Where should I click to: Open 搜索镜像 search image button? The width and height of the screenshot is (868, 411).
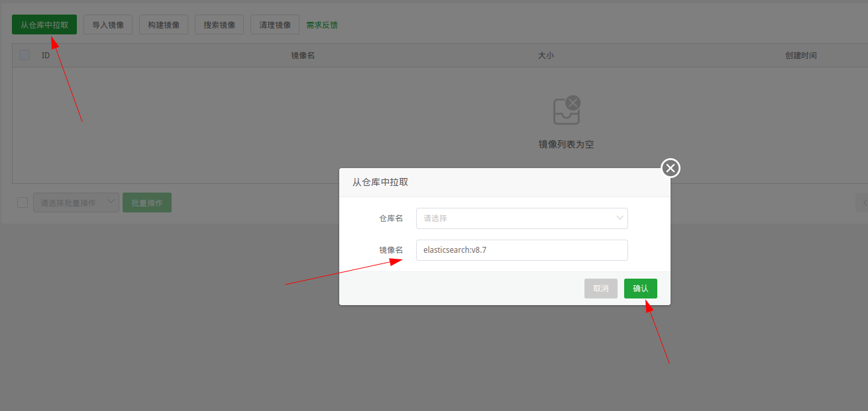219,24
